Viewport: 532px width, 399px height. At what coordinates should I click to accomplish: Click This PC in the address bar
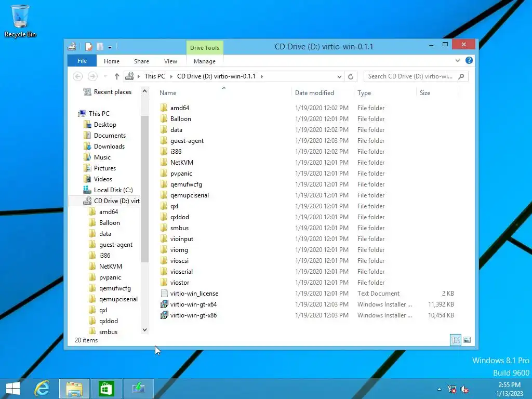point(155,76)
